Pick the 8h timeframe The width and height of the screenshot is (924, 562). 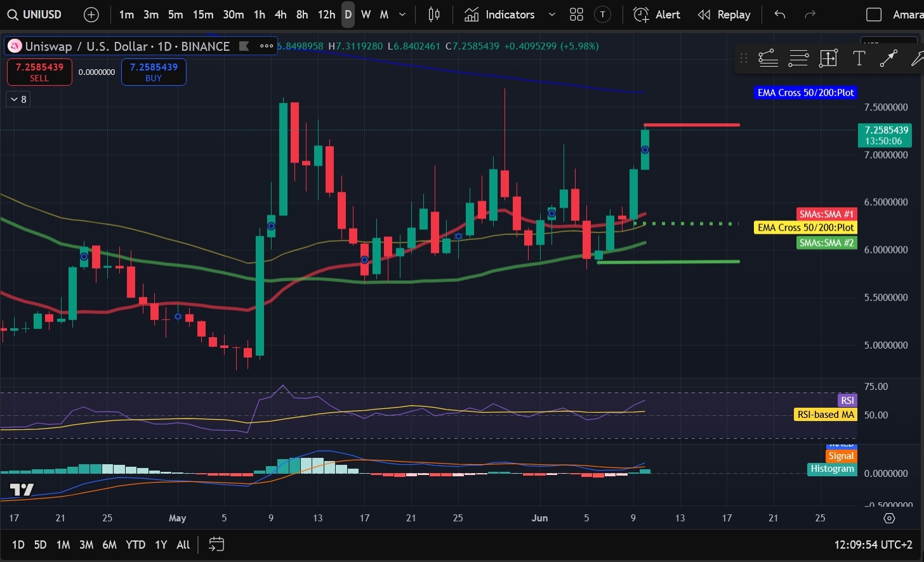click(302, 15)
